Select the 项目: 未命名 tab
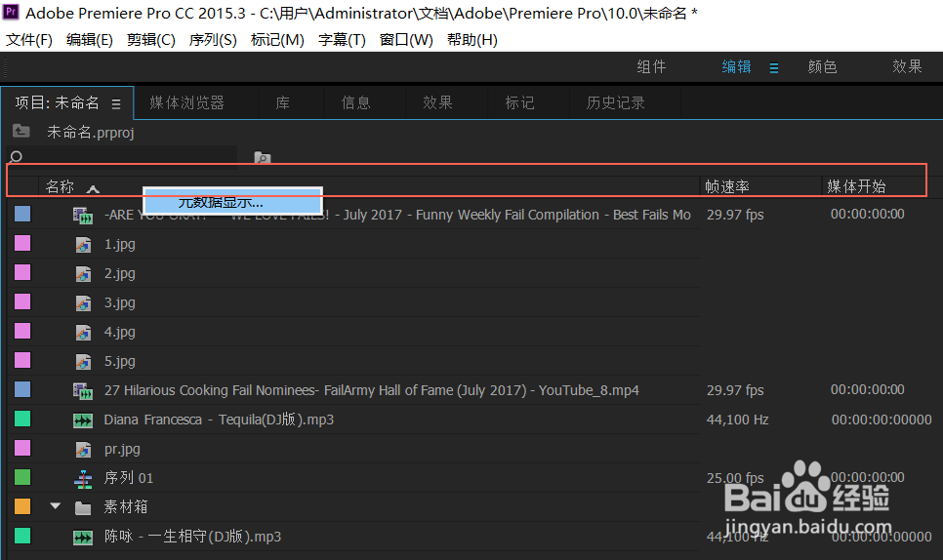Screen dimensions: 943x560 tap(58, 102)
